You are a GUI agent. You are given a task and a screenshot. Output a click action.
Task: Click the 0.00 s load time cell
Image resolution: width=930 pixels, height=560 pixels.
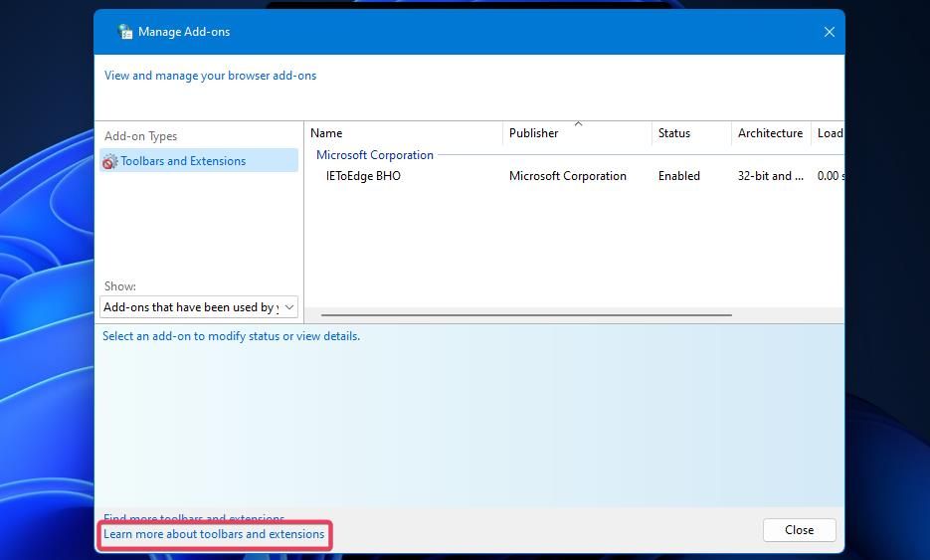[x=831, y=176]
